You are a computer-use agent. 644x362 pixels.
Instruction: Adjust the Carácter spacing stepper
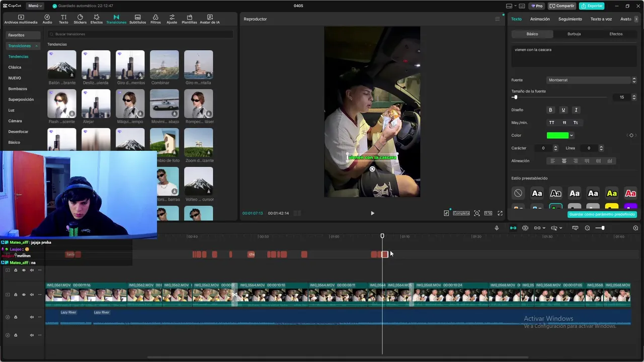click(x=555, y=148)
